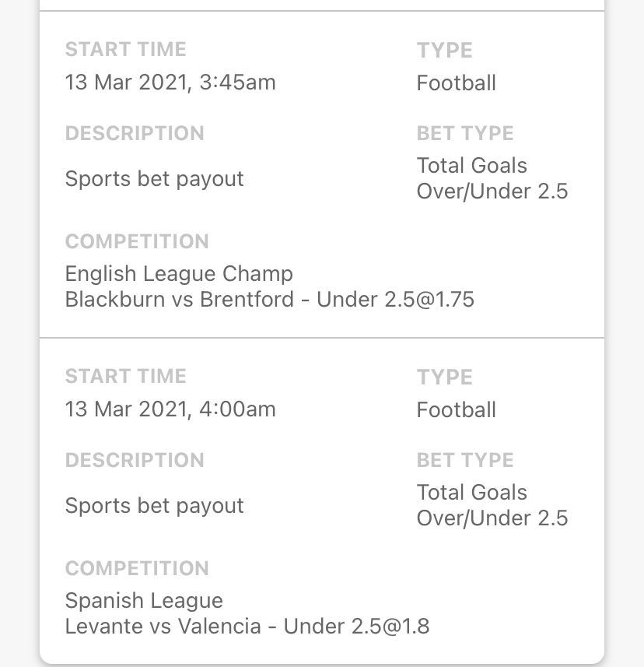Click the 13 Mar 2021, 3:45am start time
Viewport: 644px width, 667px height.
pyautogui.click(x=170, y=82)
